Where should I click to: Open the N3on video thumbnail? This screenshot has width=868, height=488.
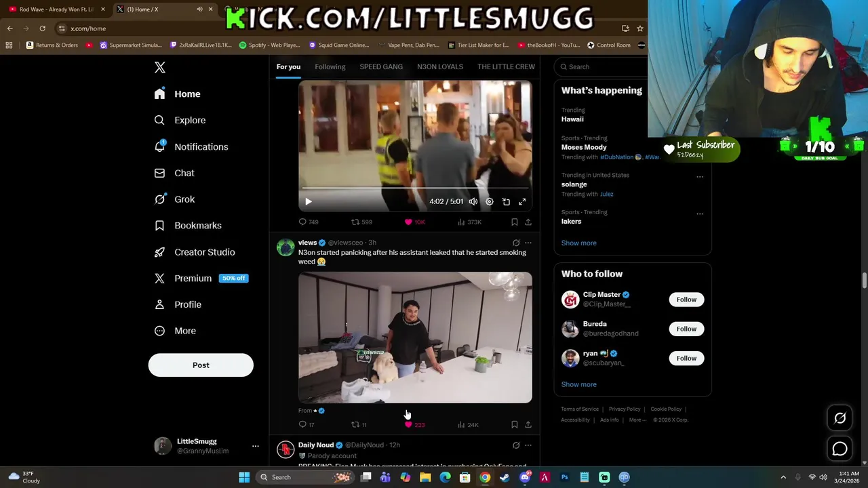[x=415, y=338]
